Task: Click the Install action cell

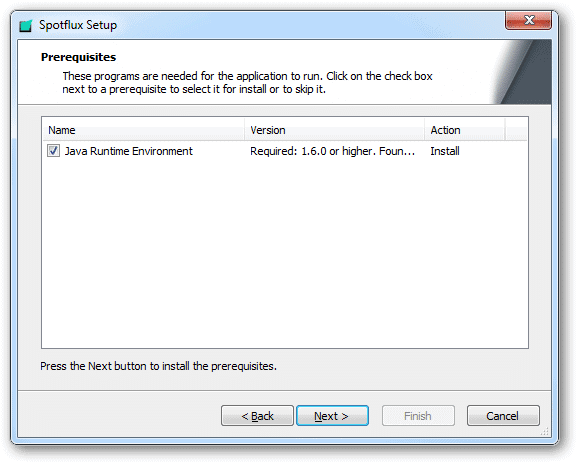Action: [445, 151]
